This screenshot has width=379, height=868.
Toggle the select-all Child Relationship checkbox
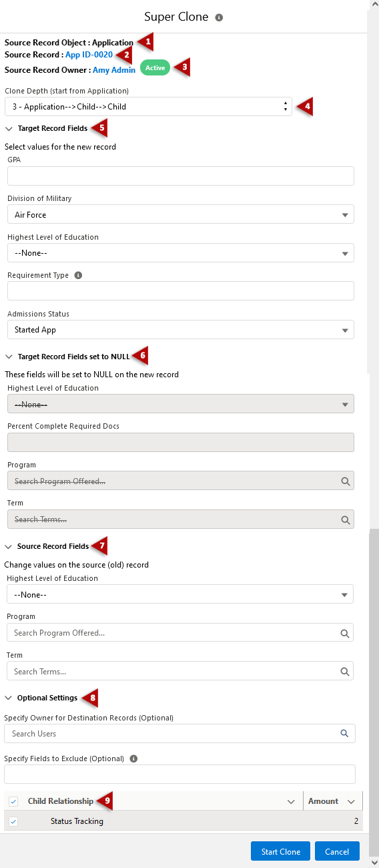click(13, 801)
